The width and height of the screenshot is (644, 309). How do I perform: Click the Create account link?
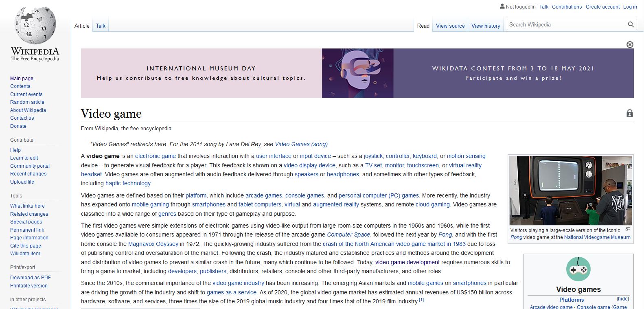point(602,7)
